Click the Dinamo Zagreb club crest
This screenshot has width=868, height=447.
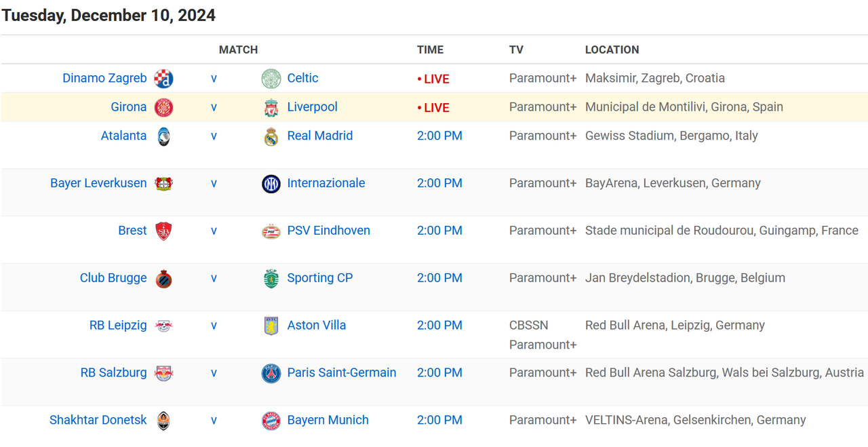click(x=163, y=79)
